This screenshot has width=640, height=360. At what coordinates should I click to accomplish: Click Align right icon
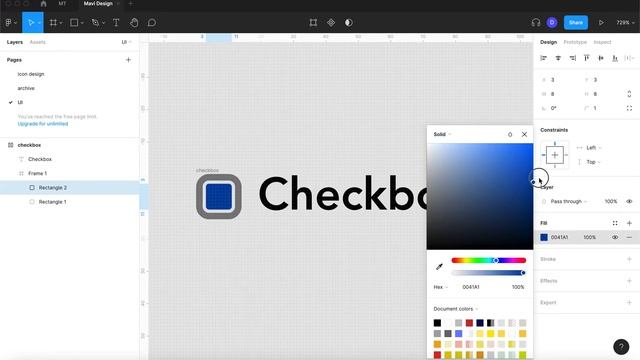[x=573, y=58]
